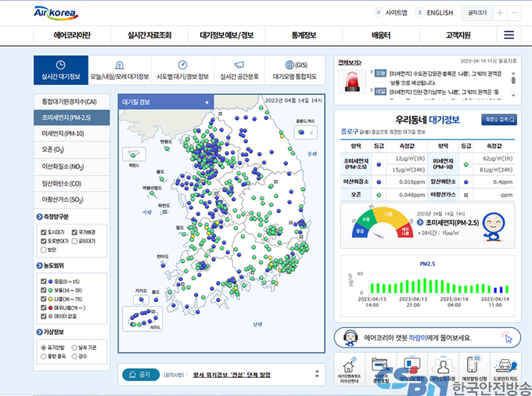532x396 pixels.
Task: Expand 대기질 경보 panel with plus
Action: pyautogui.click(x=207, y=103)
